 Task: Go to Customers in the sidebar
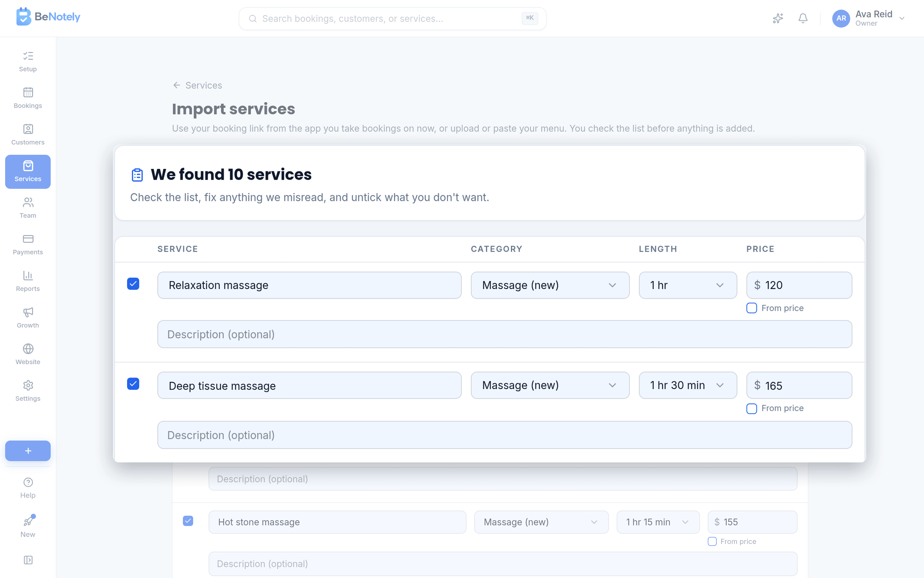click(x=28, y=135)
